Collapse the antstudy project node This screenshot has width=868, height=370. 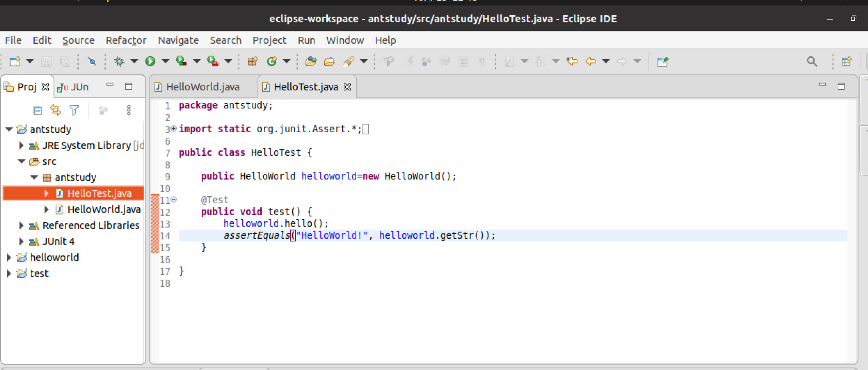tap(9, 129)
